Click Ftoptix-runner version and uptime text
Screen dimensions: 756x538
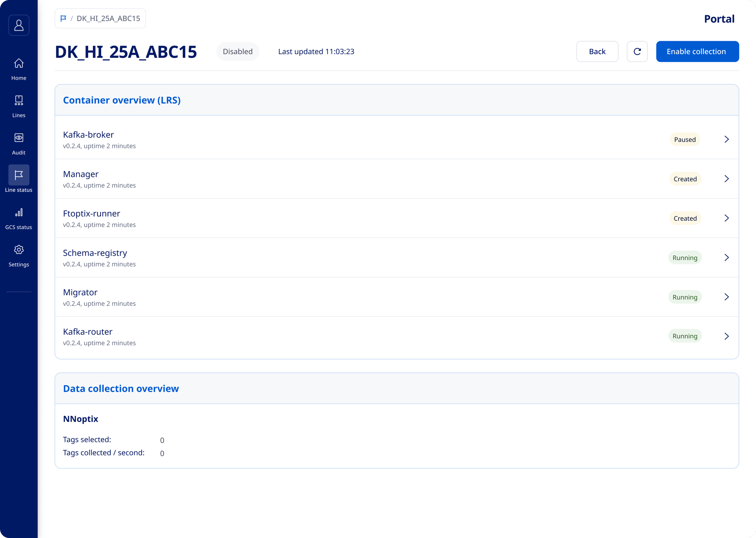(x=99, y=225)
